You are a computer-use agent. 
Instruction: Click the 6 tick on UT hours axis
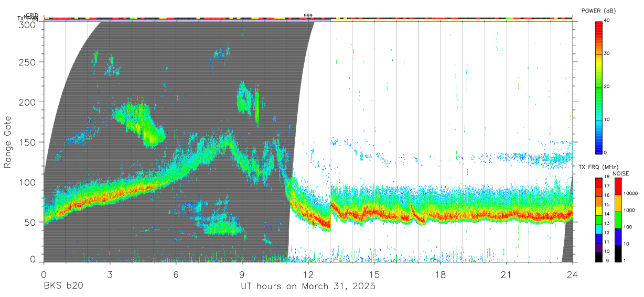click(x=176, y=274)
